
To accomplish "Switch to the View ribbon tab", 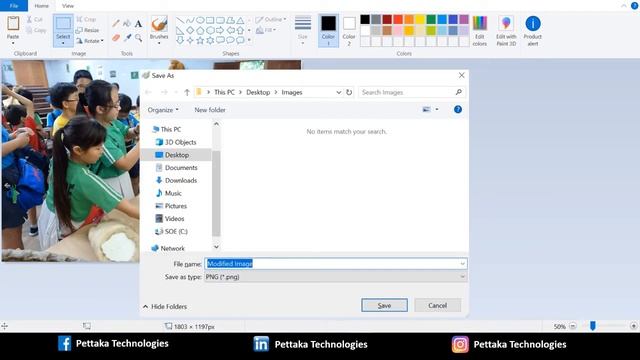I will pos(68,6).
